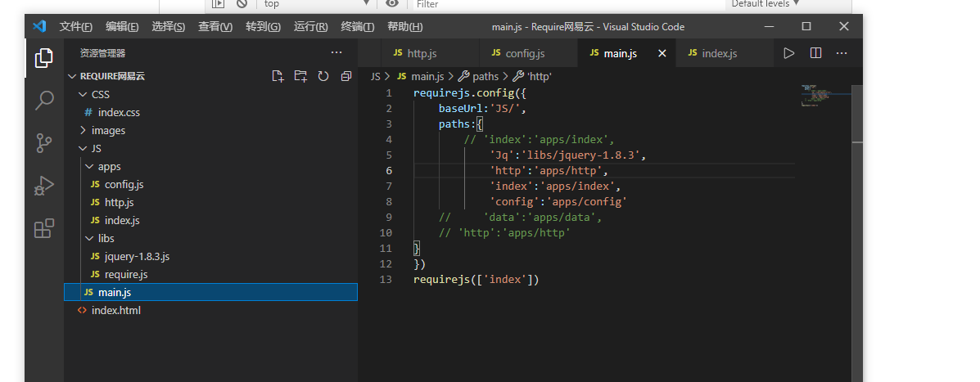The width and height of the screenshot is (980, 382).
Task: Click the editor vertical scrollbar
Action: point(857,232)
